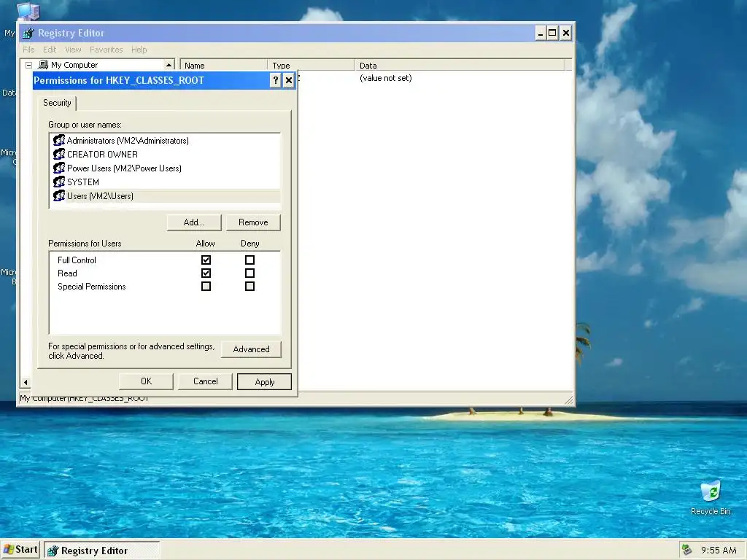Click the Full Control permission label
The width and height of the screenshot is (747, 560).
[x=77, y=260]
